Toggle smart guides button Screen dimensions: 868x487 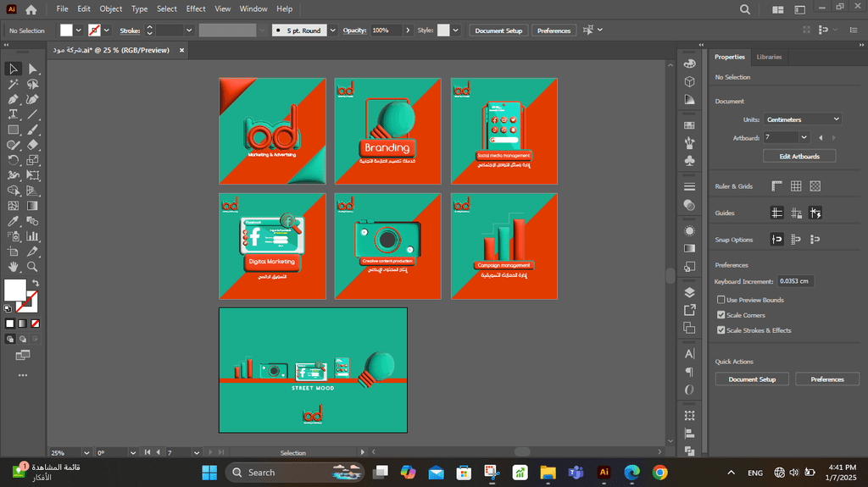point(815,213)
